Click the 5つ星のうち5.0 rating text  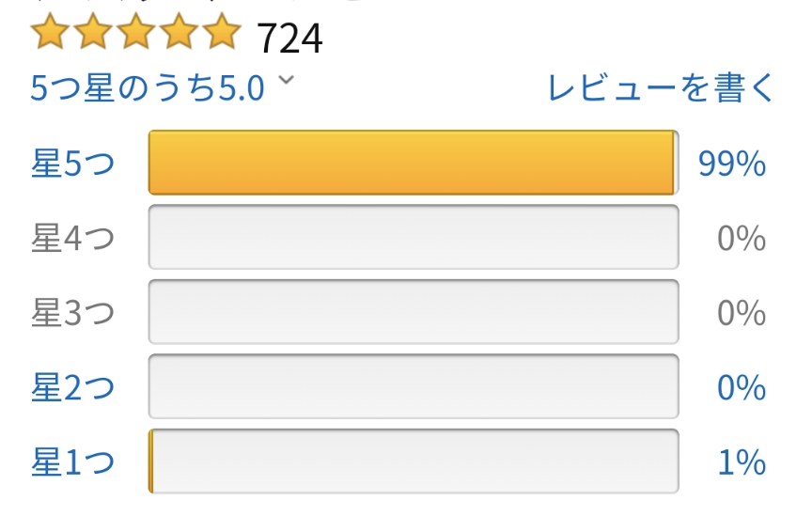148,87
